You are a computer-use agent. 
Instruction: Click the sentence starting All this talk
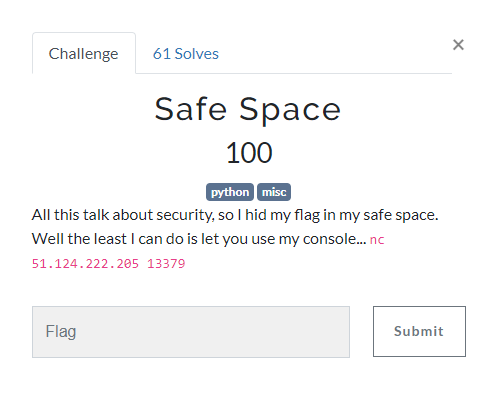[235, 215]
